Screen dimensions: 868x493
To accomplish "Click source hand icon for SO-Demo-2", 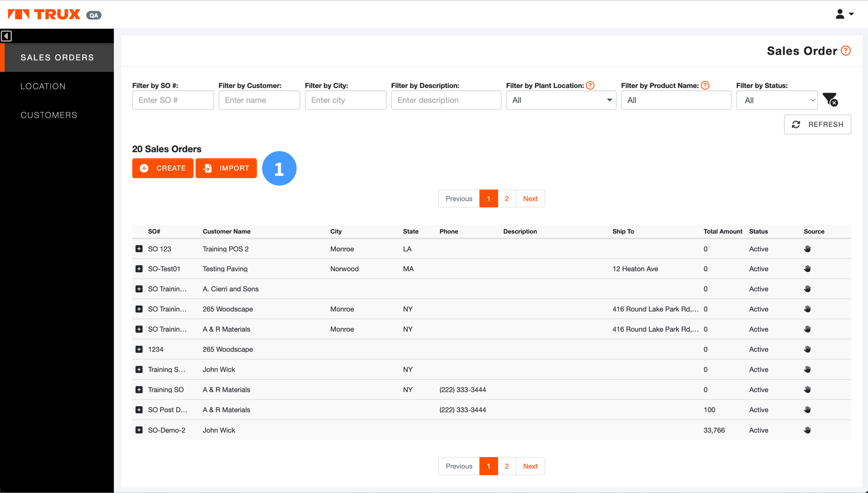I will (807, 430).
